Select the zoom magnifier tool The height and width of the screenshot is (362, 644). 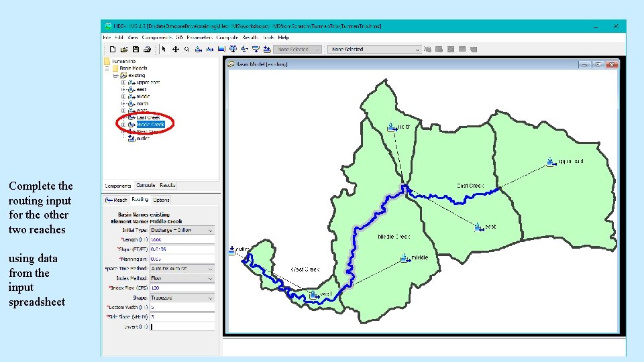(x=187, y=49)
